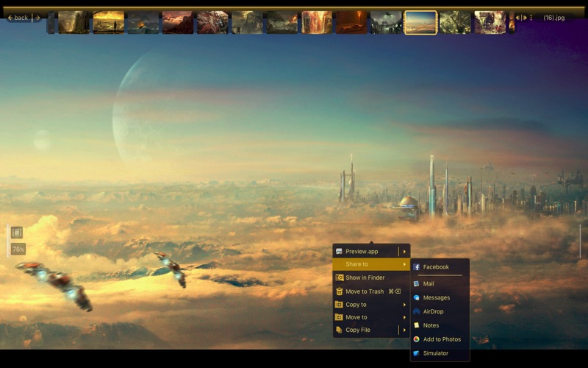The width and height of the screenshot is (588, 368).
Task: Show next image with small right triangle
Action: 525,18
